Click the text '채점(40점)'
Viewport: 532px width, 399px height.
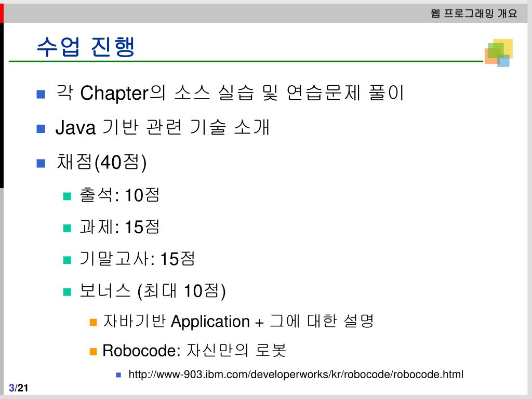coord(101,162)
